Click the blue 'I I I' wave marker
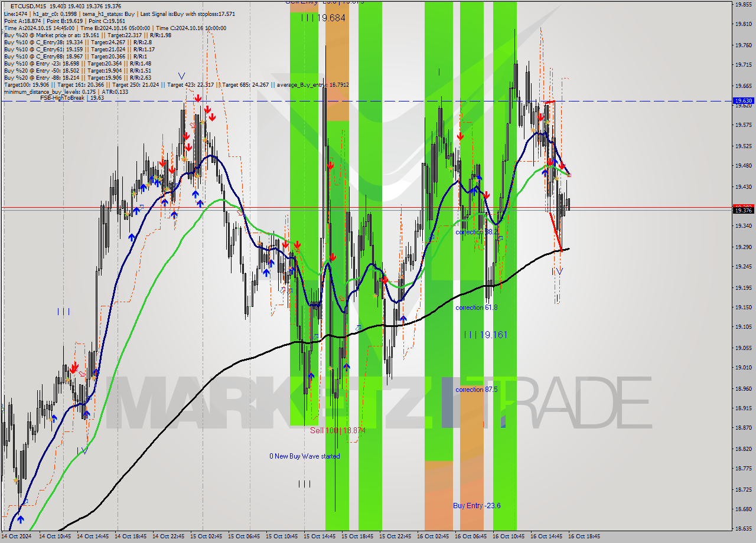The height and width of the screenshot is (543, 756). pyautogui.click(x=63, y=312)
